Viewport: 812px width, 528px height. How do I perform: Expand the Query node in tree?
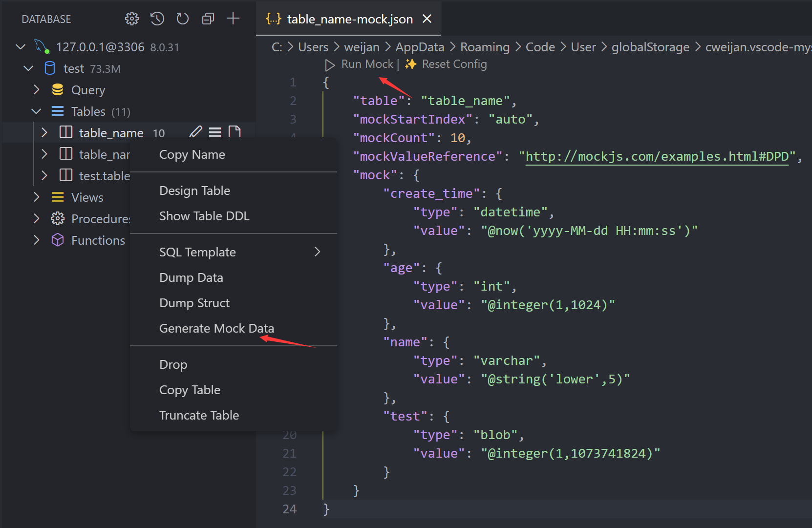(x=37, y=90)
